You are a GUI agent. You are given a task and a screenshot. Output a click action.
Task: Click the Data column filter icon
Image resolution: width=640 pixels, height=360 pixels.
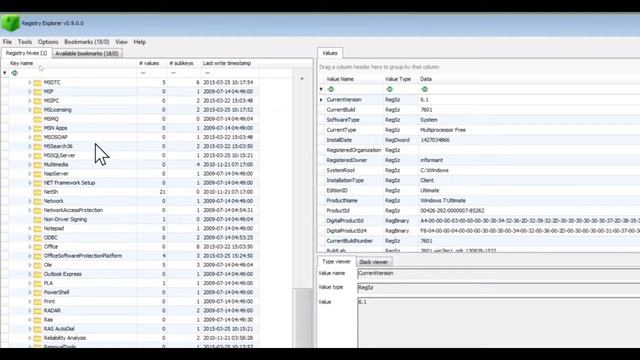424,89
